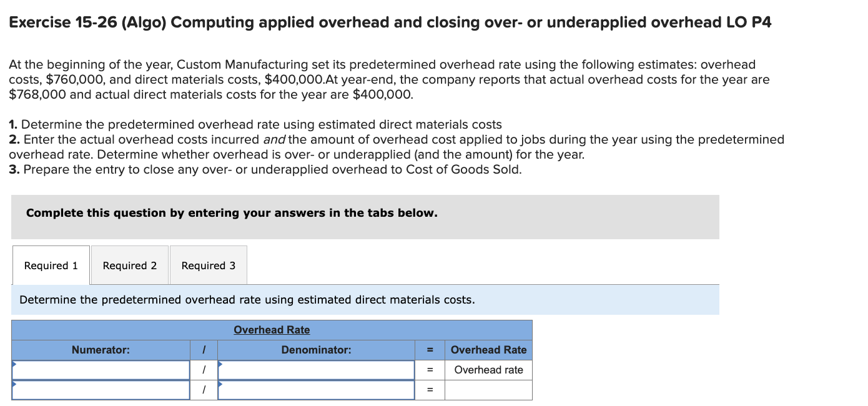Click the empty Overhead rate result cell
The image size is (868, 406).
point(488,389)
